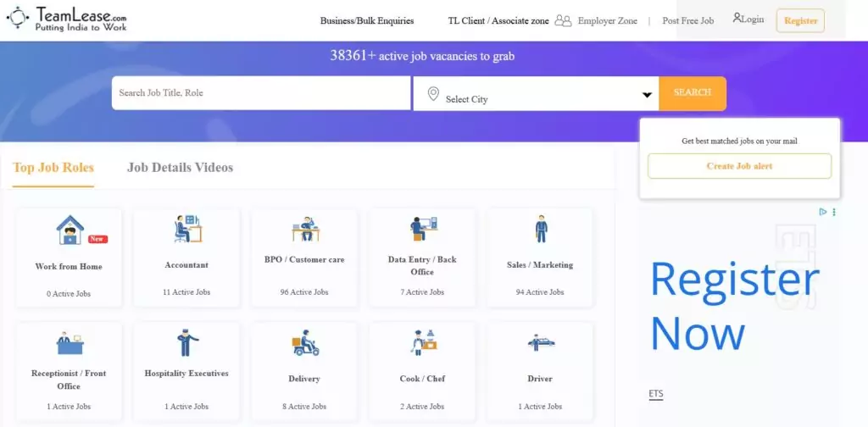This screenshot has height=427, width=868.
Task: Select the Top Job Roles tab
Action: click(x=53, y=168)
